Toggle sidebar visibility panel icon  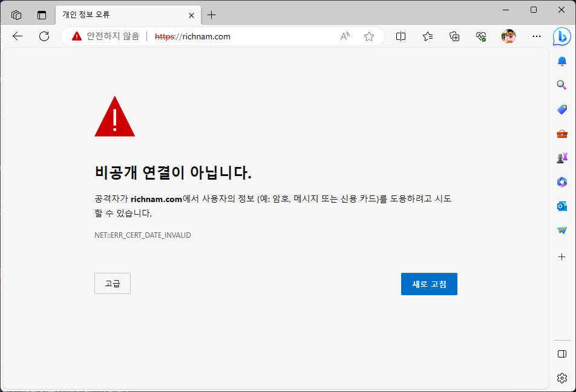561,354
